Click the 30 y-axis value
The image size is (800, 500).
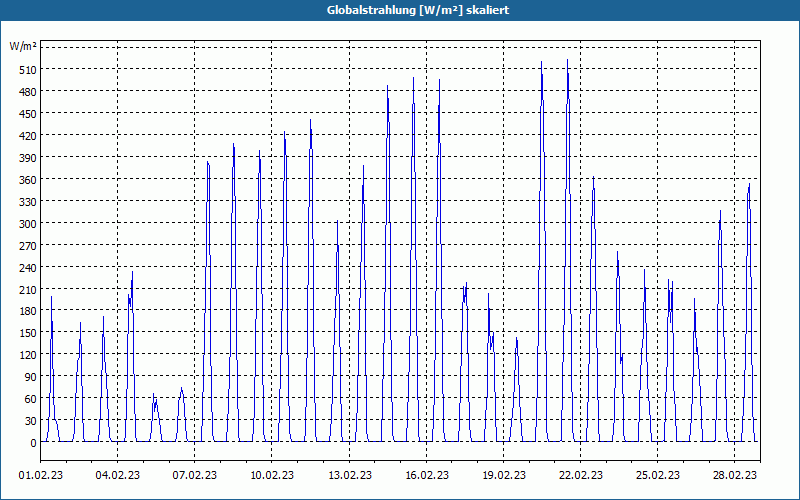(x=31, y=420)
